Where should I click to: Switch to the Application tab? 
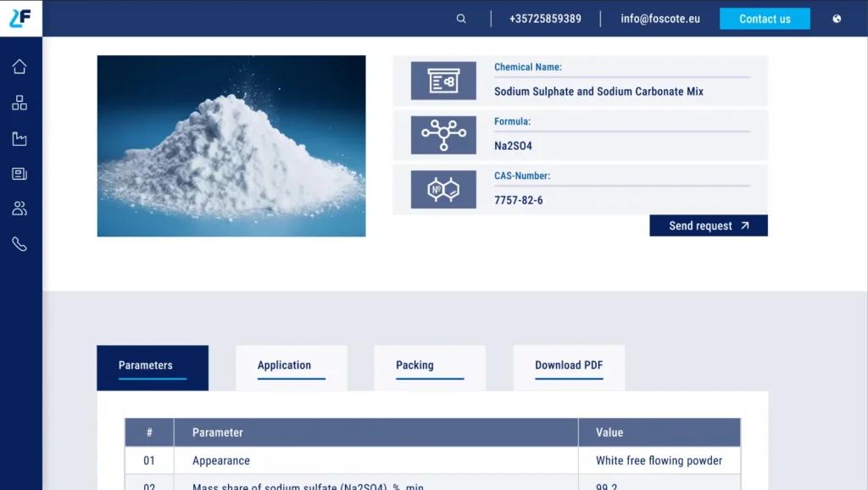[292, 368]
